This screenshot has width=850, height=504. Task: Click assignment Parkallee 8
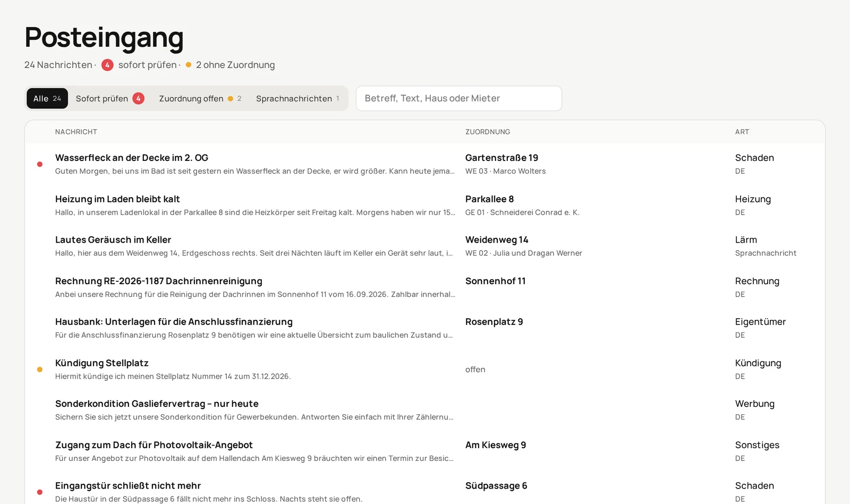(489, 199)
